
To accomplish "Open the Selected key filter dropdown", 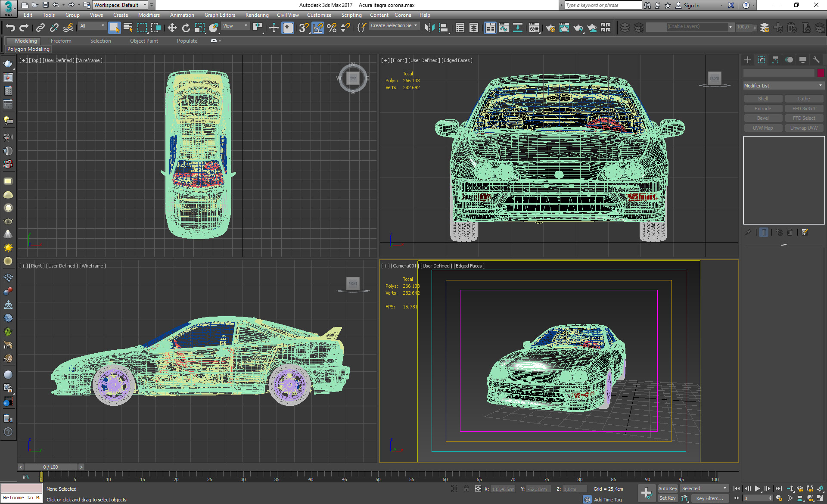I will tap(704, 488).
